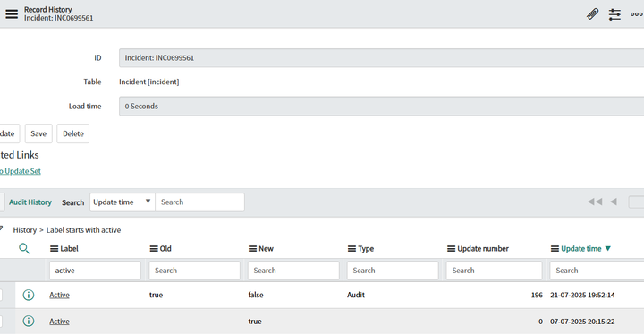The image size is (644, 335).
Task: Sort by the Update number column header
Action: pos(483,249)
